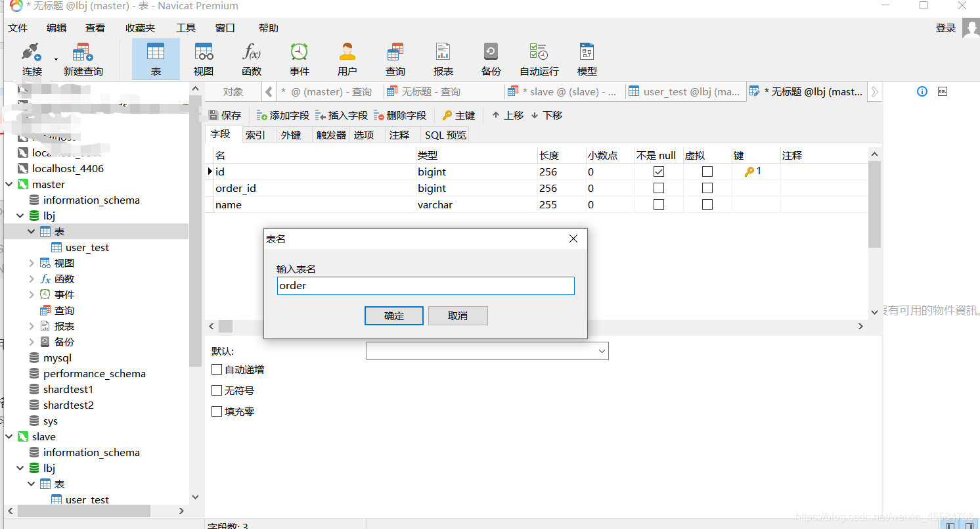
Task: Close the 表名 dialog with X
Action: click(x=573, y=239)
